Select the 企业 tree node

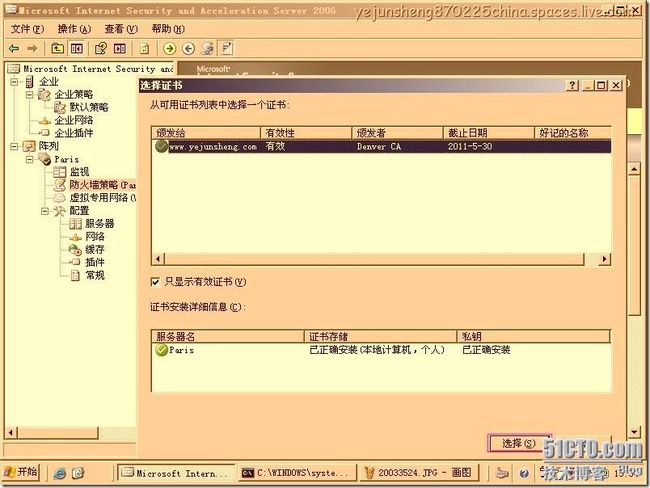[49, 82]
